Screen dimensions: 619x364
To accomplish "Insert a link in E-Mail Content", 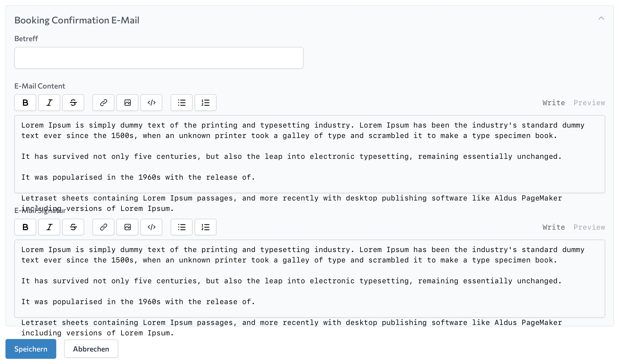I will click(x=103, y=103).
